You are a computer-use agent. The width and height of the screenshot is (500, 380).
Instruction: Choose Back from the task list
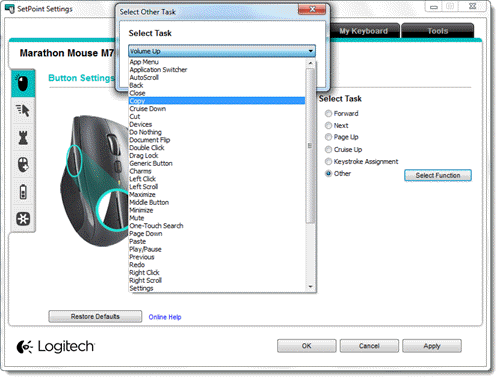pos(217,85)
